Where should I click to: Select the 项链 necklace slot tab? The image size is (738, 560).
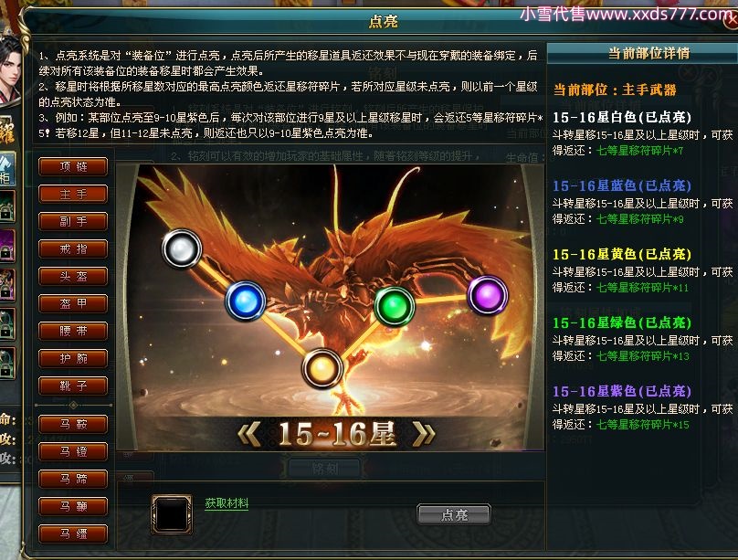click(x=73, y=166)
